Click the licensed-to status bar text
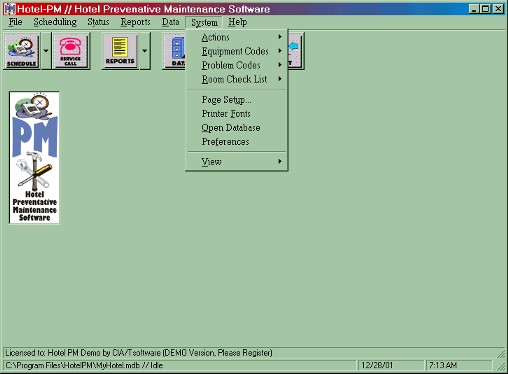This screenshot has width=508, height=374. [139, 353]
